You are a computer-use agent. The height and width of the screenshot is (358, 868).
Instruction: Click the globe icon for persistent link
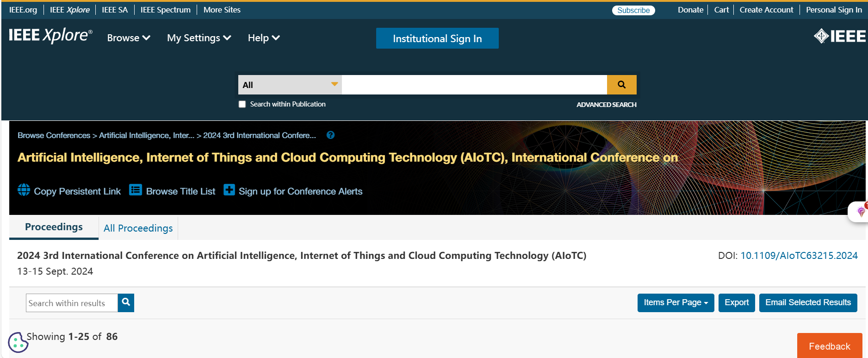point(24,190)
